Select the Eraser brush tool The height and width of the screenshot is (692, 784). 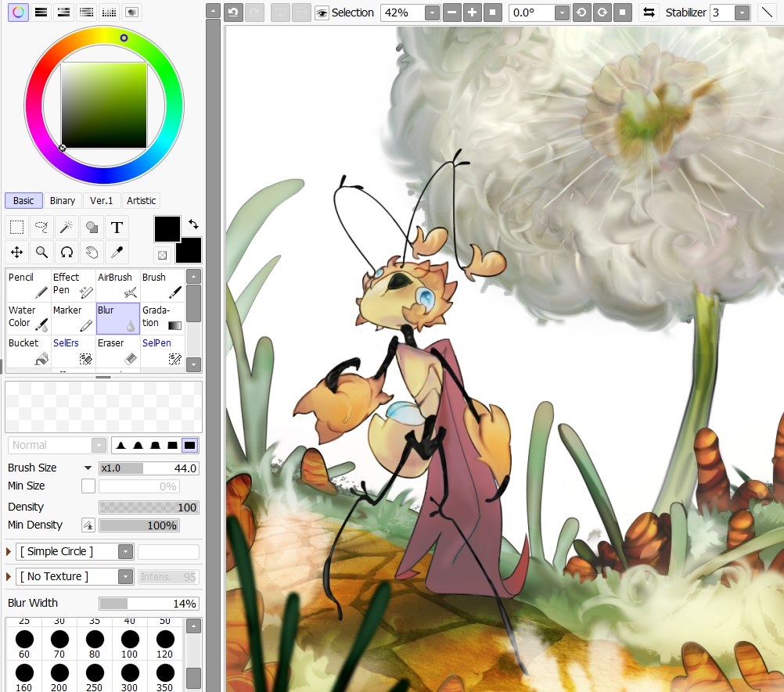pyautogui.click(x=118, y=350)
